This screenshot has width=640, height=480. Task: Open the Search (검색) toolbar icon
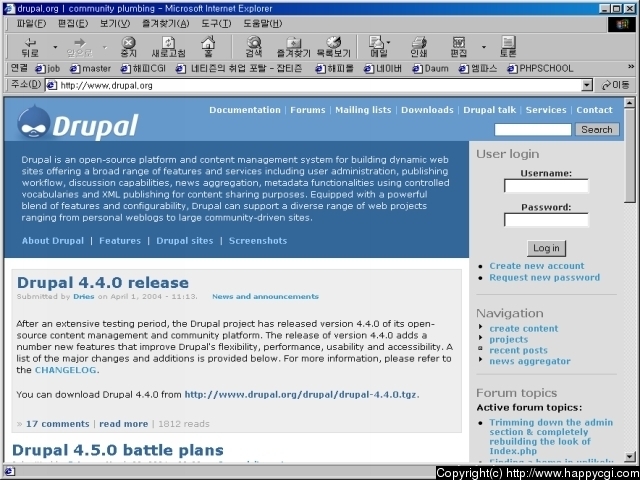pos(254,47)
